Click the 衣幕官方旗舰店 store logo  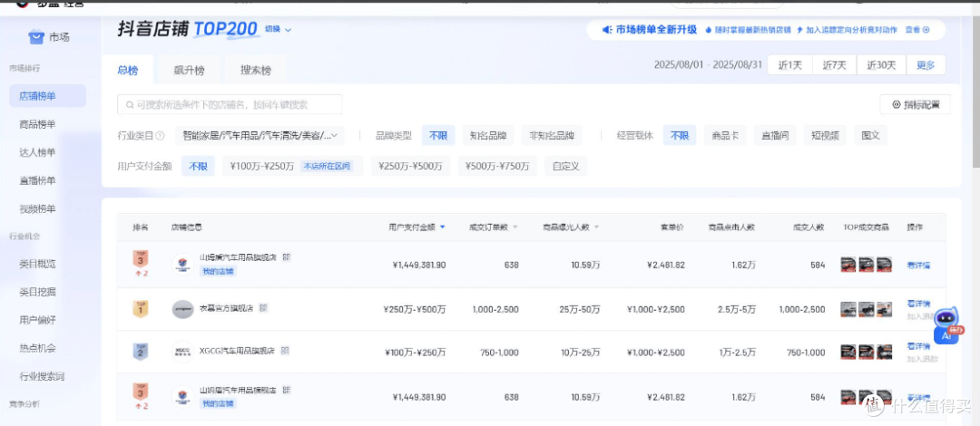coord(183,309)
